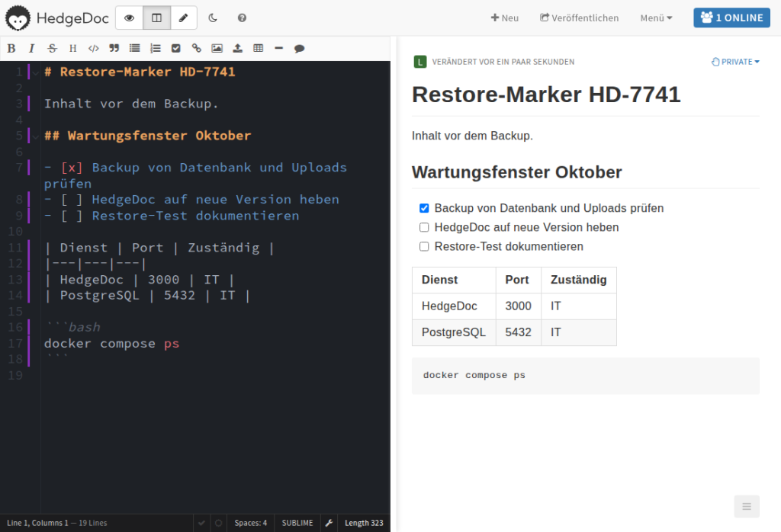Insert a numbered list
This screenshot has width=781, height=532.
[x=156, y=48]
